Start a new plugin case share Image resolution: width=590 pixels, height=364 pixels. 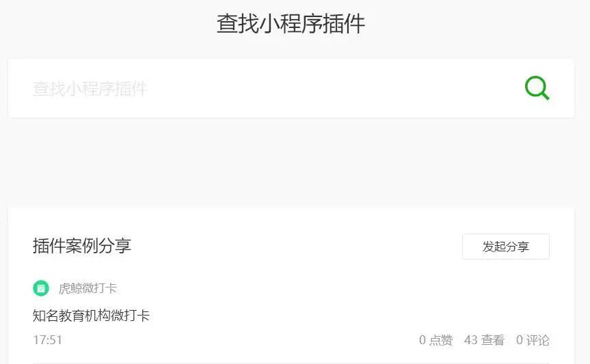(x=506, y=247)
